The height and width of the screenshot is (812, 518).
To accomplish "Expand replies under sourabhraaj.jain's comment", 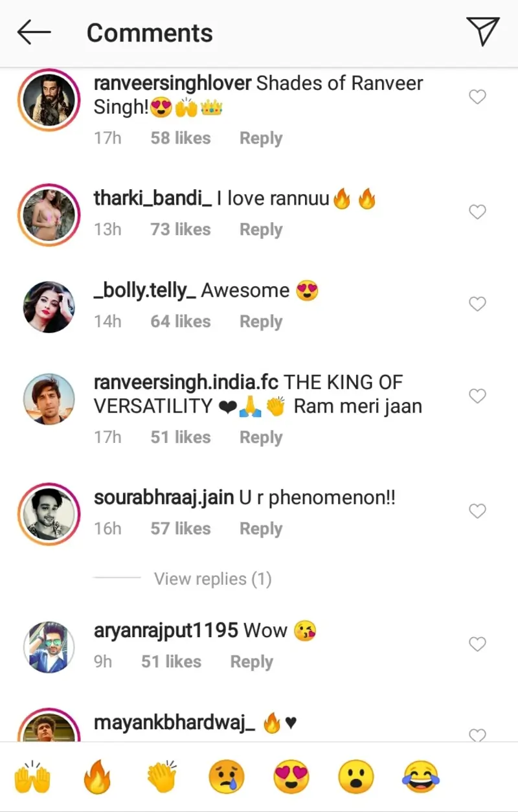I will (x=212, y=578).
